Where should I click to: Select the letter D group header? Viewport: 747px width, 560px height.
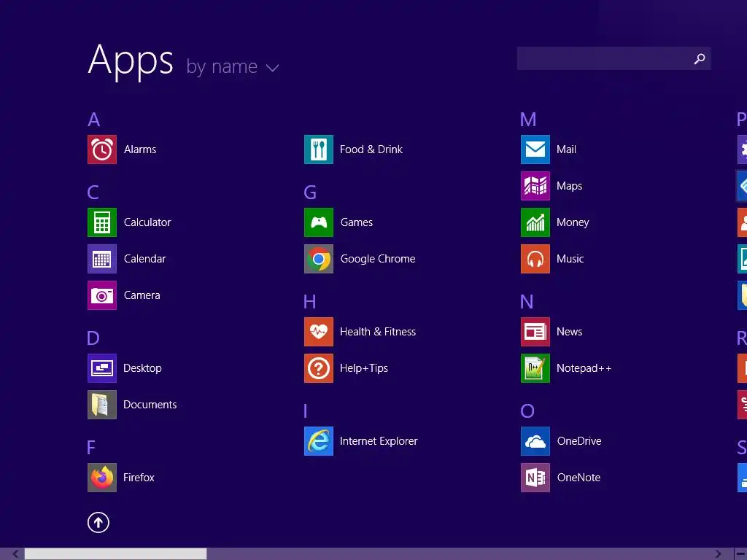pyautogui.click(x=93, y=338)
